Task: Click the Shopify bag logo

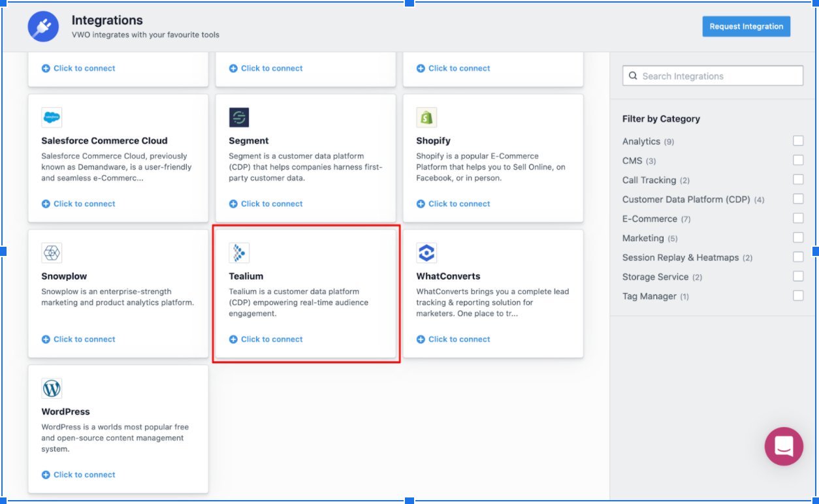Action: coord(426,118)
